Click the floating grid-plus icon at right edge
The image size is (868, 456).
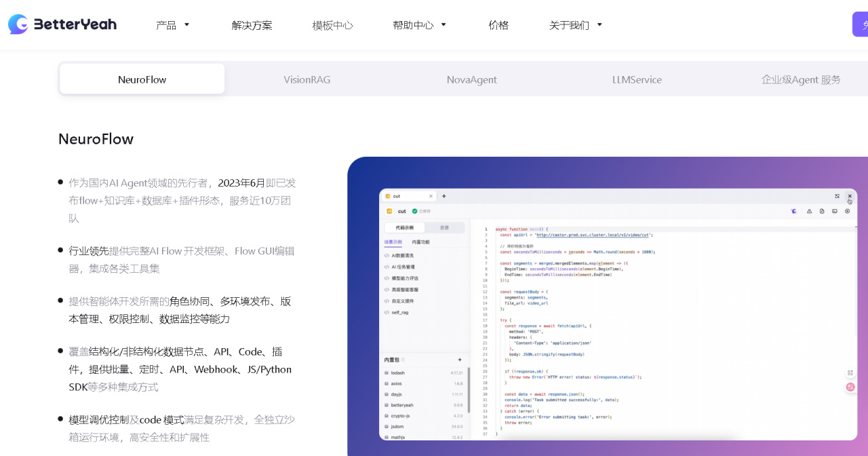pos(850,373)
